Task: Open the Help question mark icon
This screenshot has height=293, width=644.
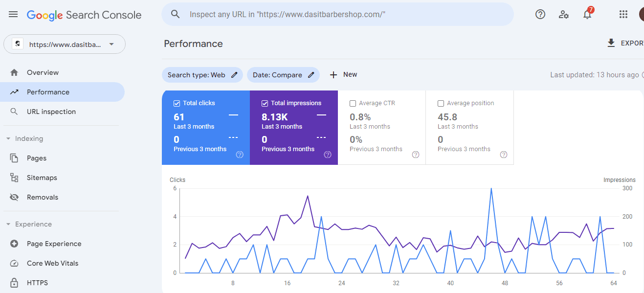Action: coord(540,14)
